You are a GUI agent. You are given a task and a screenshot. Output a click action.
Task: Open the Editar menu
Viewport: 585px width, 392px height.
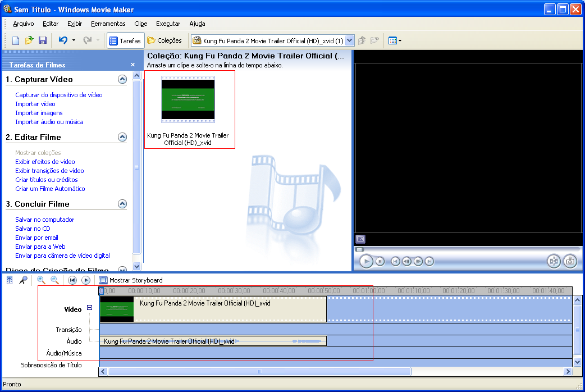tap(51, 24)
